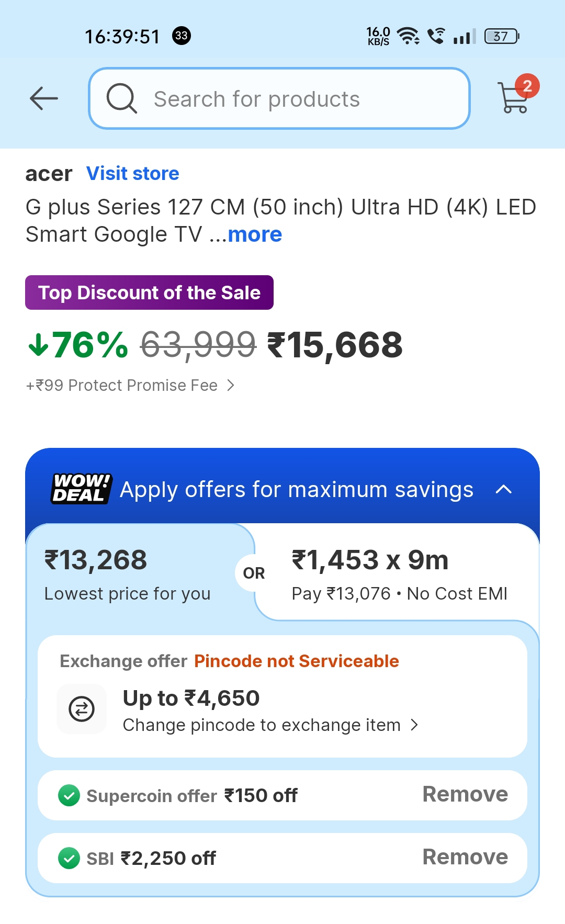The height and width of the screenshot is (924, 565).
Task: Tap the search magnifier icon
Action: 121,98
